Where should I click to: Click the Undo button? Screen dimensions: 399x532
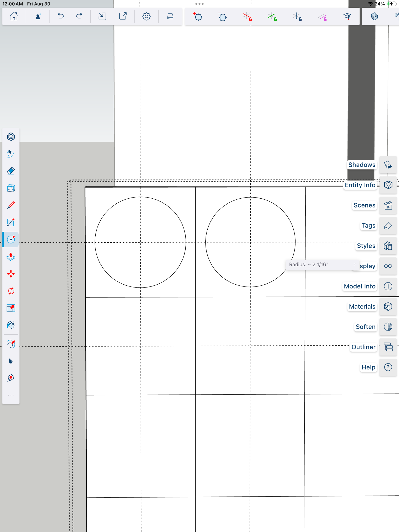(61, 16)
